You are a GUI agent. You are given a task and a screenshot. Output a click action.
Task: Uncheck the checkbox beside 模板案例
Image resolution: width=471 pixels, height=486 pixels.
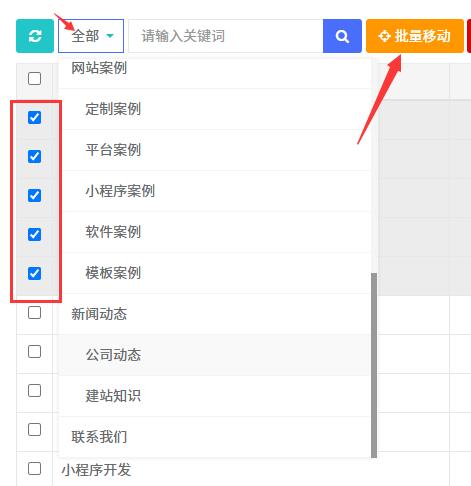(35, 273)
